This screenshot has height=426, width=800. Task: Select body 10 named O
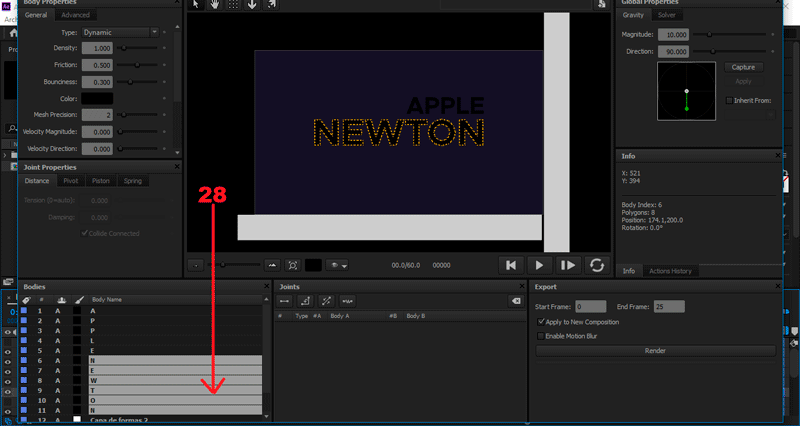(x=175, y=400)
